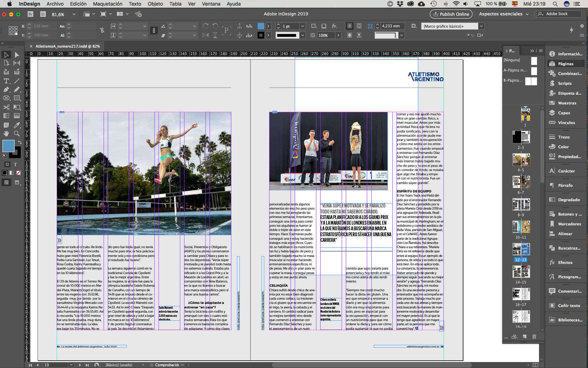
Task: Open the zoom level dropdown
Action: point(74,14)
